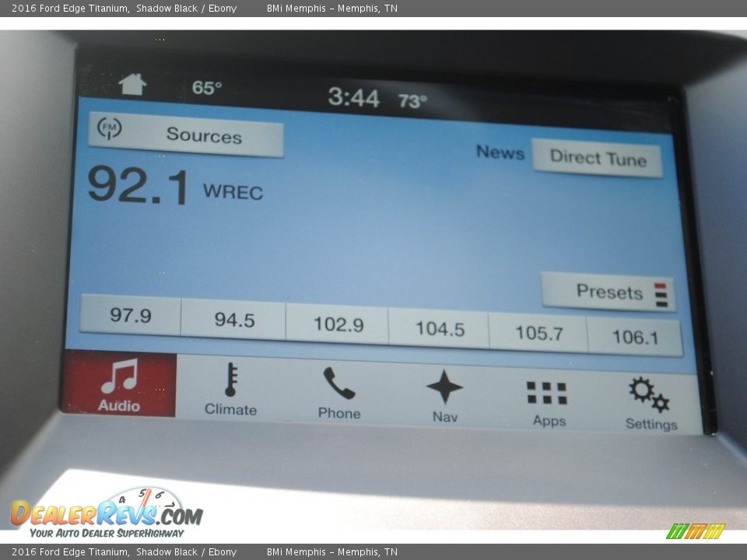Select preset station 97.9
This screenshot has height=560, width=747.
pos(130,315)
